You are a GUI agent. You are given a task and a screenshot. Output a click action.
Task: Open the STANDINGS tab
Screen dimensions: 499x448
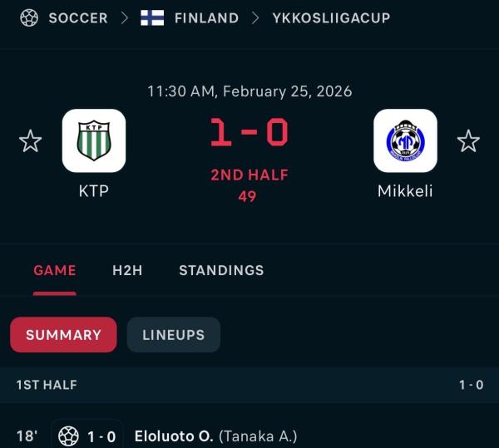(x=221, y=270)
